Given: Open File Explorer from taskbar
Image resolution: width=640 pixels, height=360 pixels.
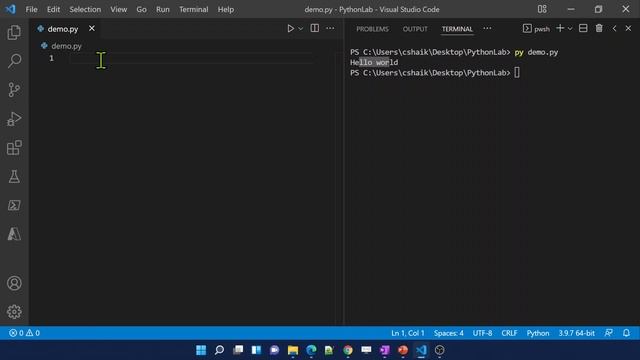Looking at the screenshot, I should tap(293, 350).
